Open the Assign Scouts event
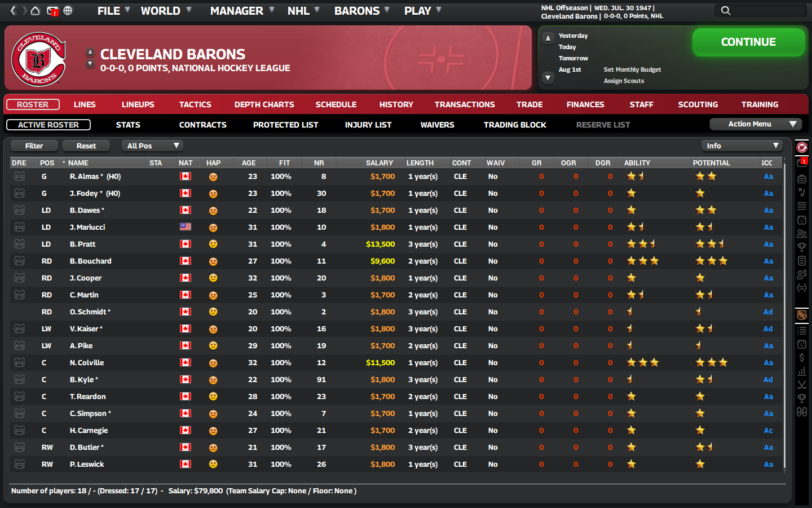The width and height of the screenshot is (812, 508). pyautogui.click(x=624, y=81)
